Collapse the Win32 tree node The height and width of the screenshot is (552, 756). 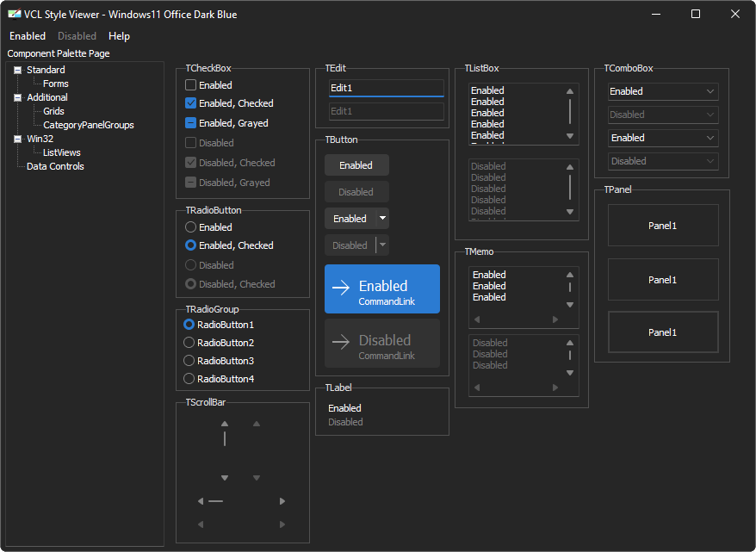tap(18, 139)
